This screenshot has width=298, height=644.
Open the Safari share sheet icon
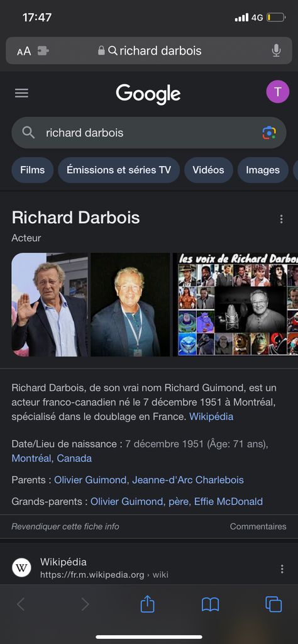pyautogui.click(x=147, y=604)
